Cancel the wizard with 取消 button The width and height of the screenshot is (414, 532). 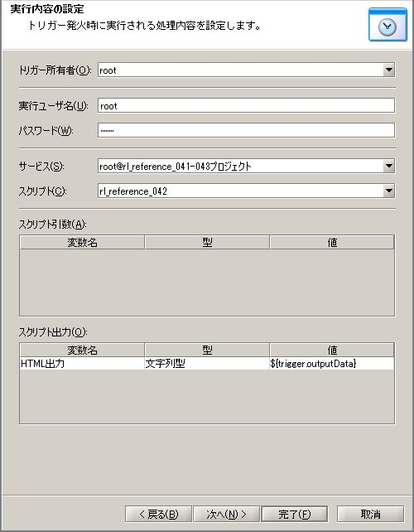(370, 514)
